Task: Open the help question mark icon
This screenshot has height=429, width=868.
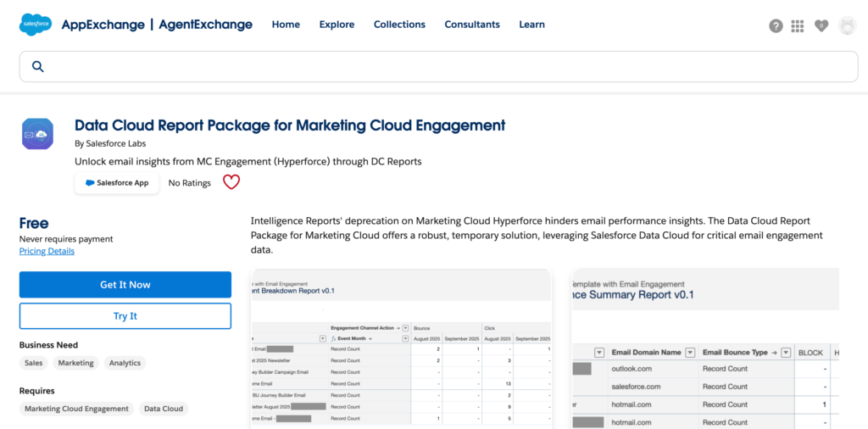Action: click(x=776, y=25)
